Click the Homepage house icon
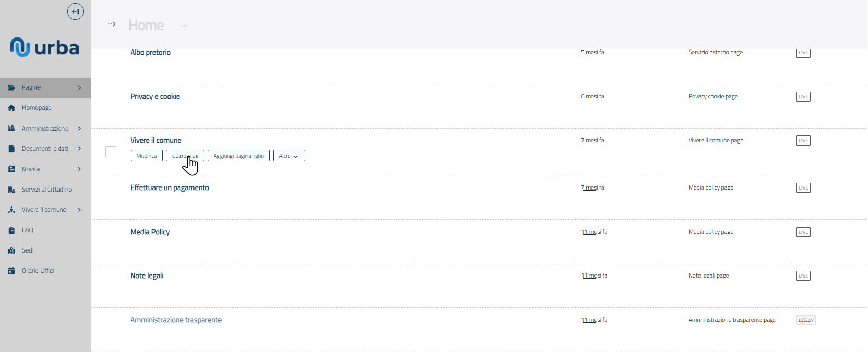The height and width of the screenshot is (352, 868). point(11,108)
